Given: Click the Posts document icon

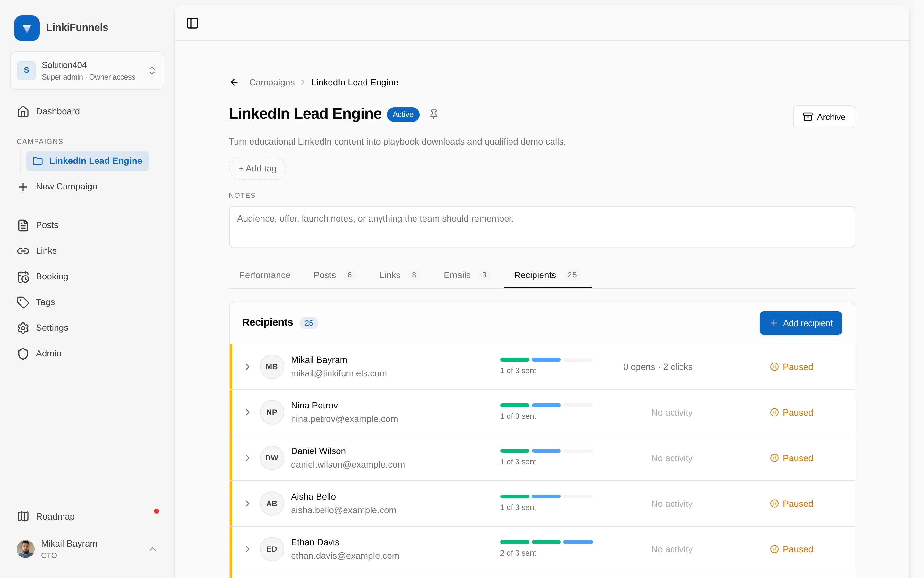Looking at the screenshot, I should 23,225.
